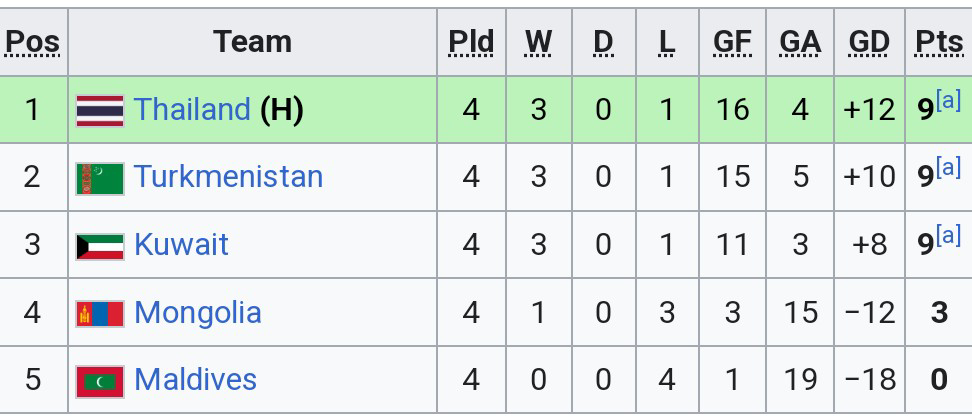Open the Thailand team link
972x420 pixels.
(192, 109)
